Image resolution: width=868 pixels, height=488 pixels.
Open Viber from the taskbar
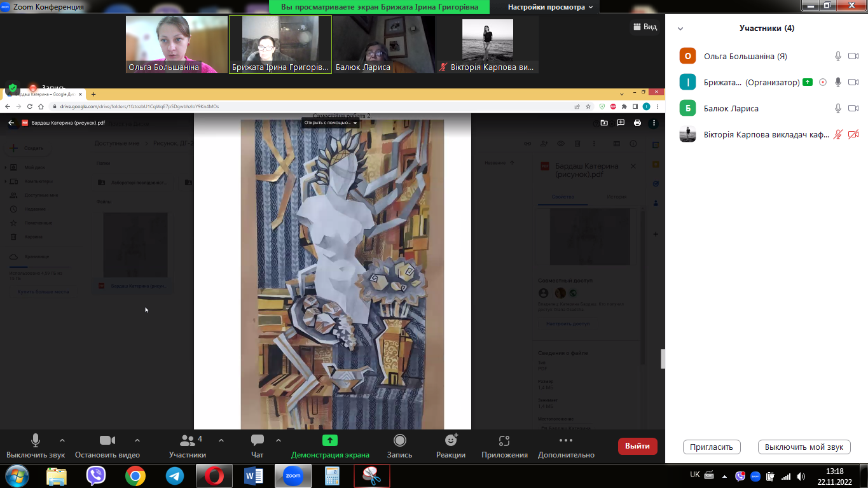pyautogui.click(x=95, y=475)
